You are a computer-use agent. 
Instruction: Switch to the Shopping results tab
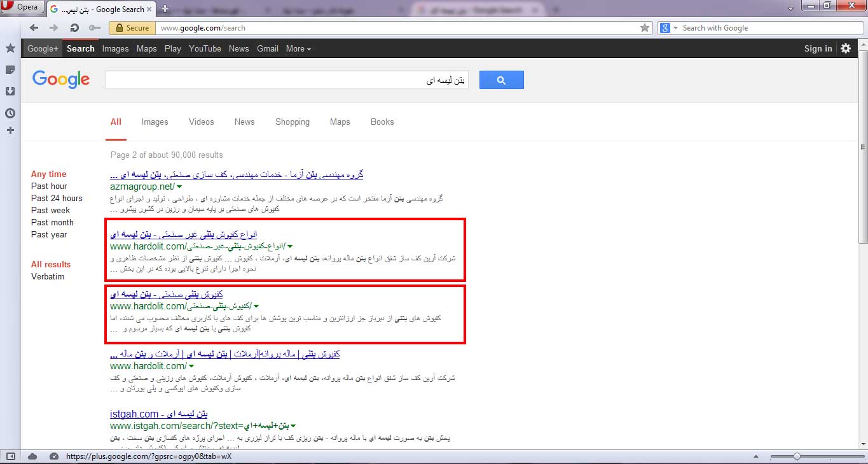[293, 122]
